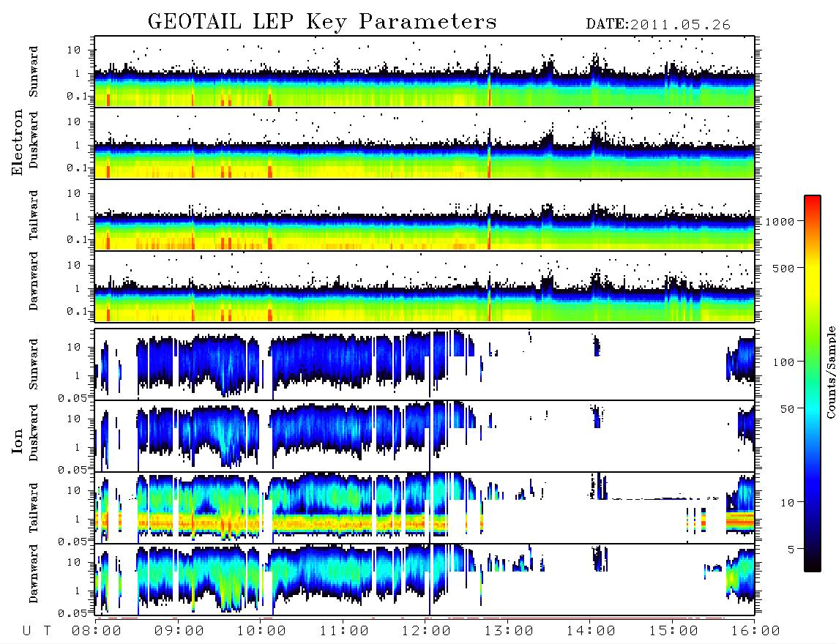Click the 'GEOTAIL LEP Key Parameters' title
Image resolution: width=836 pixels, height=644 pixels.
[x=322, y=22]
